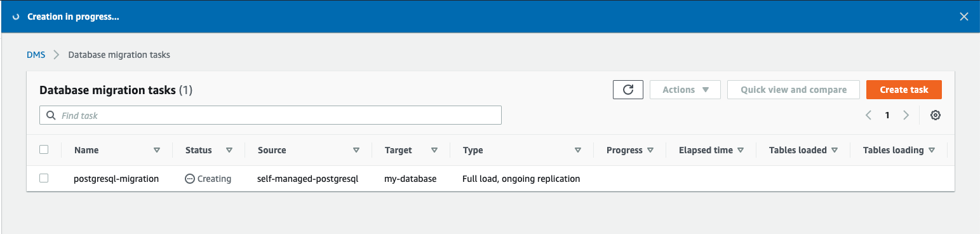Focus the Find task search field
The image size is (980, 234).
(271, 116)
